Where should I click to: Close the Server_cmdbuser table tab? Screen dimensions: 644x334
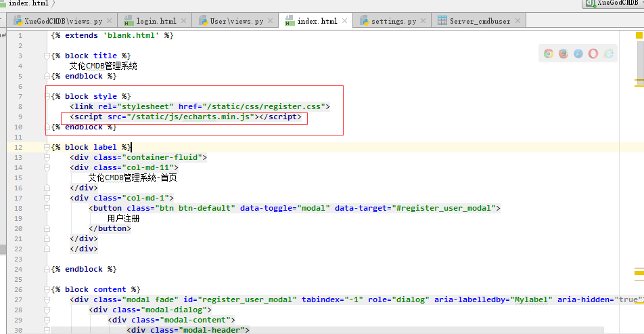[x=517, y=20]
